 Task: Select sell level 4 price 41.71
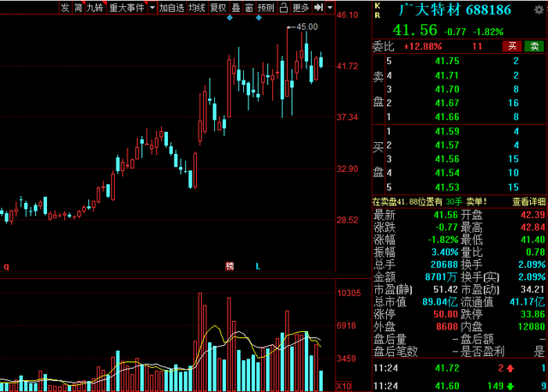click(447, 75)
